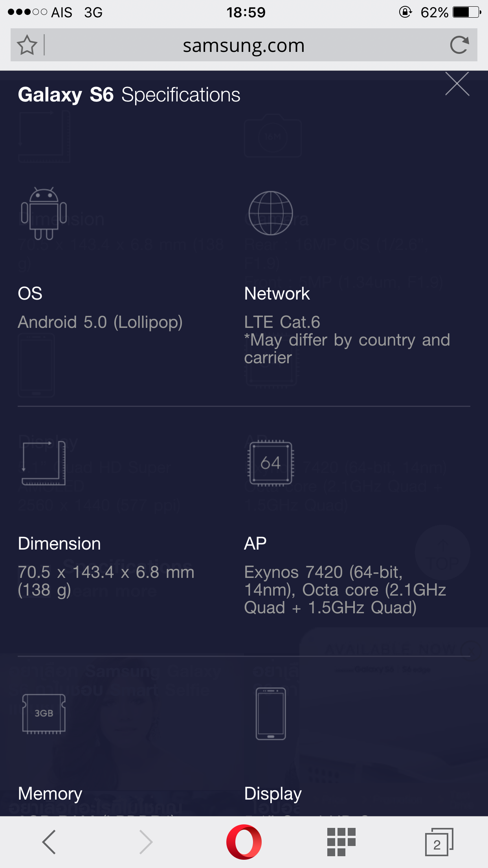Screen dimensions: 488x868
Task: Tap the Network heading
Action: [x=277, y=294]
